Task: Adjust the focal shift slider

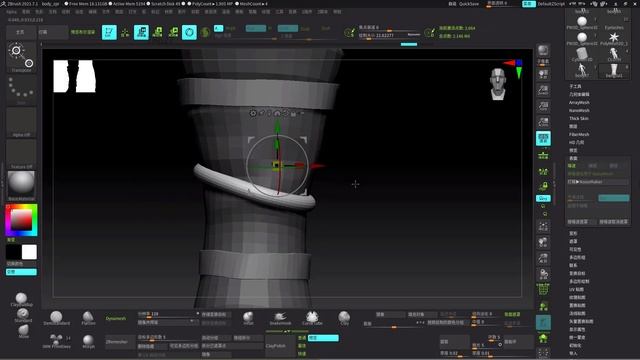Action: pos(389,28)
